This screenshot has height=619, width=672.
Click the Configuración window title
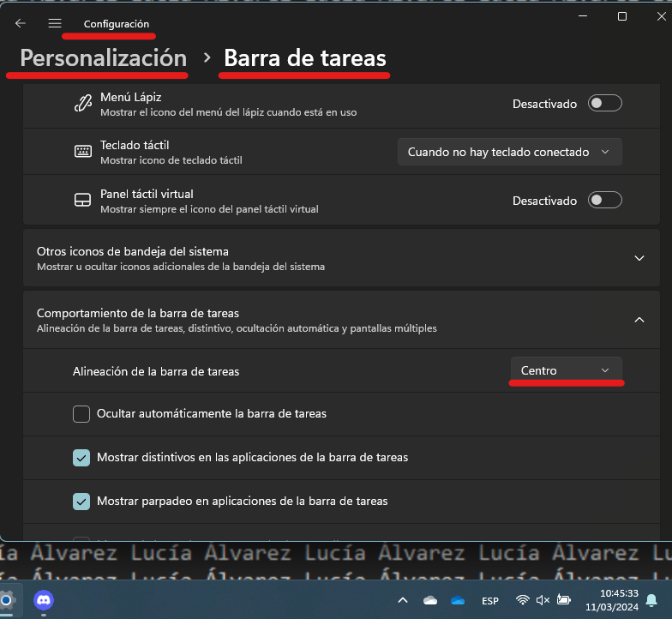click(x=117, y=24)
